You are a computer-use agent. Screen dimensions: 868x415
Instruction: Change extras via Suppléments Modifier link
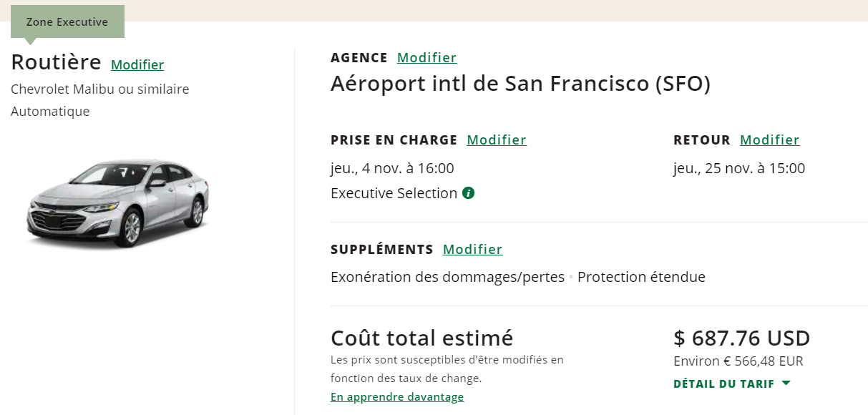[x=472, y=250]
